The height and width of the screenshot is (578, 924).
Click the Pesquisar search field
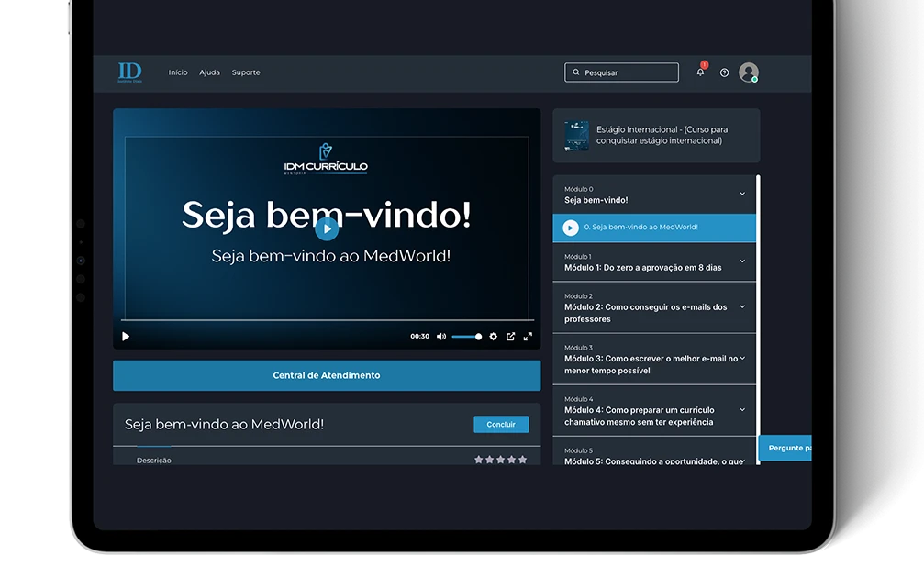[622, 72]
